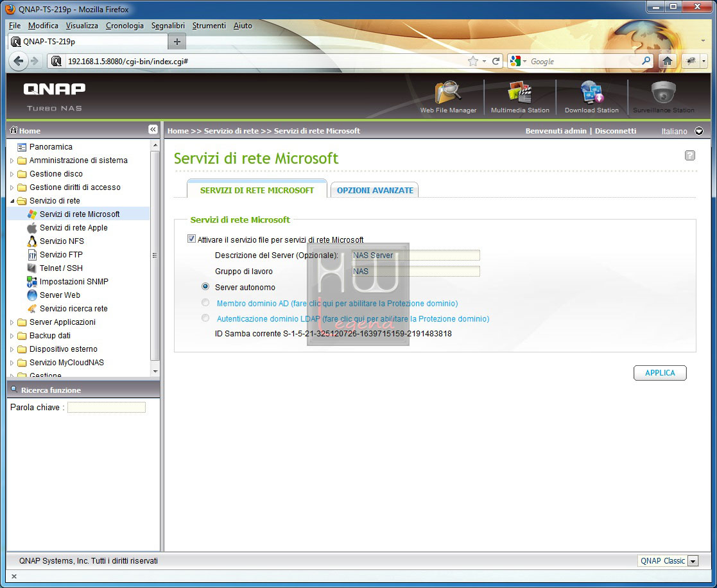Click the browser URL address field
Screen dimensions: 717x588
[x=265, y=61]
